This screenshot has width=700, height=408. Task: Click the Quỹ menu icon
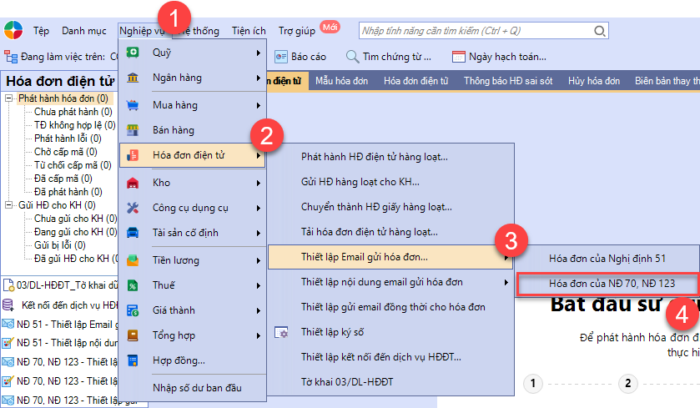(133, 52)
